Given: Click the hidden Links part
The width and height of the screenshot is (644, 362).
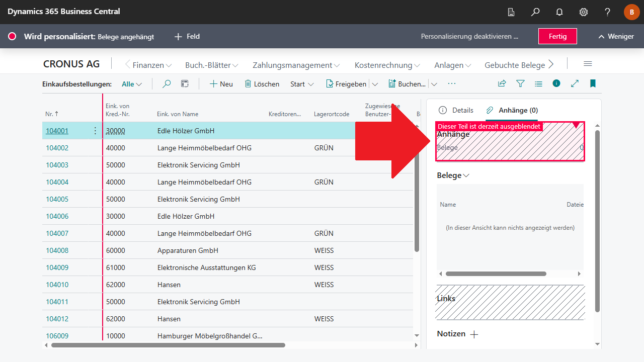Looking at the screenshot, I should [x=510, y=302].
